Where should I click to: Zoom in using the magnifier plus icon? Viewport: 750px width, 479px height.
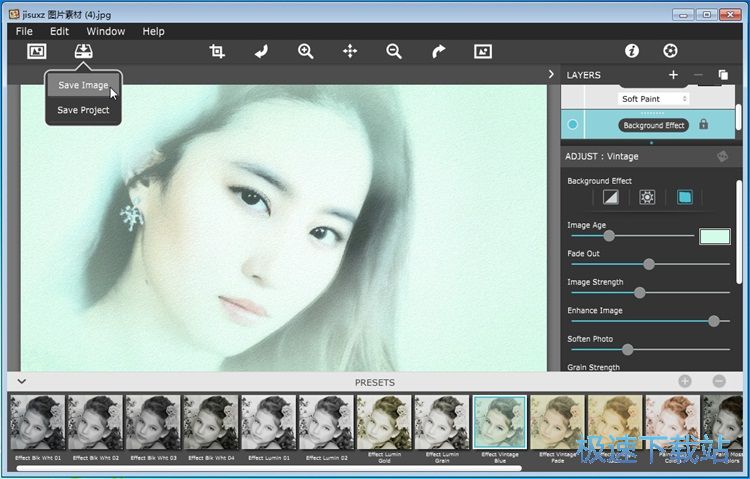click(x=306, y=51)
